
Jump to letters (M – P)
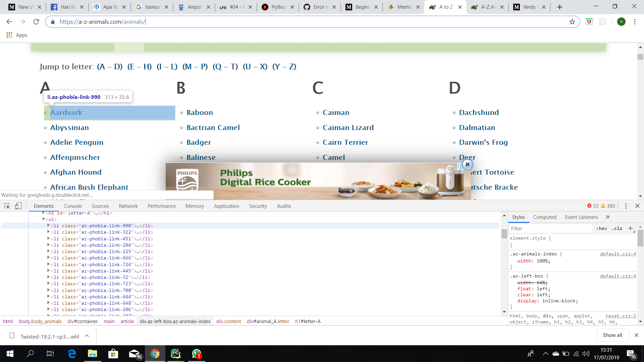tap(195, 66)
